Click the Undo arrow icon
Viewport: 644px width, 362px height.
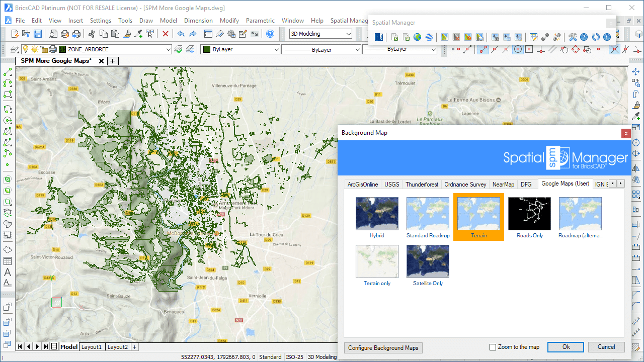point(181,34)
